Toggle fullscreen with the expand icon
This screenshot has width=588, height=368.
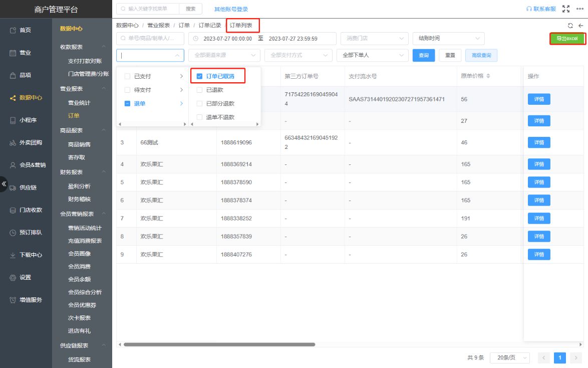[x=566, y=9]
